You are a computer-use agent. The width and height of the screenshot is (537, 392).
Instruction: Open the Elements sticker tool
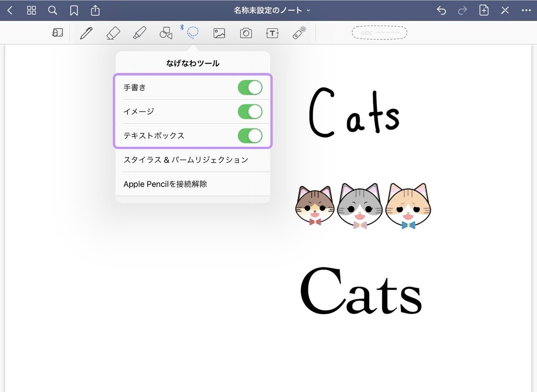299,32
